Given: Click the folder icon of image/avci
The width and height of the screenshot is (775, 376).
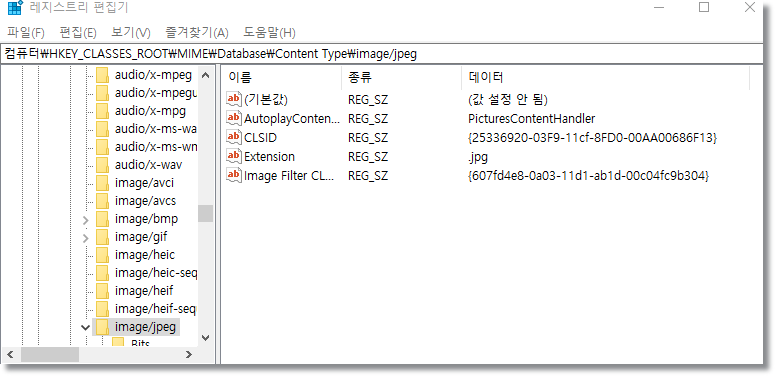Looking at the screenshot, I should pos(102,183).
